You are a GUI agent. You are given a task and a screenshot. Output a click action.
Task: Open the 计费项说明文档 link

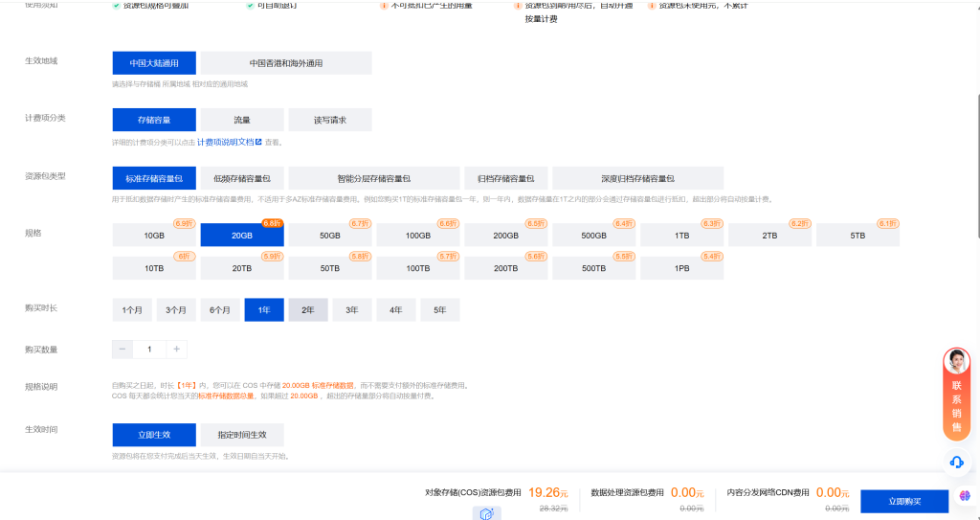[226, 142]
